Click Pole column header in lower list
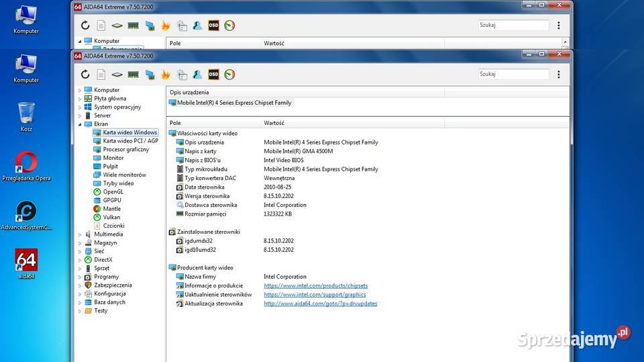Screen dimensions: 644x362 pos(213,123)
